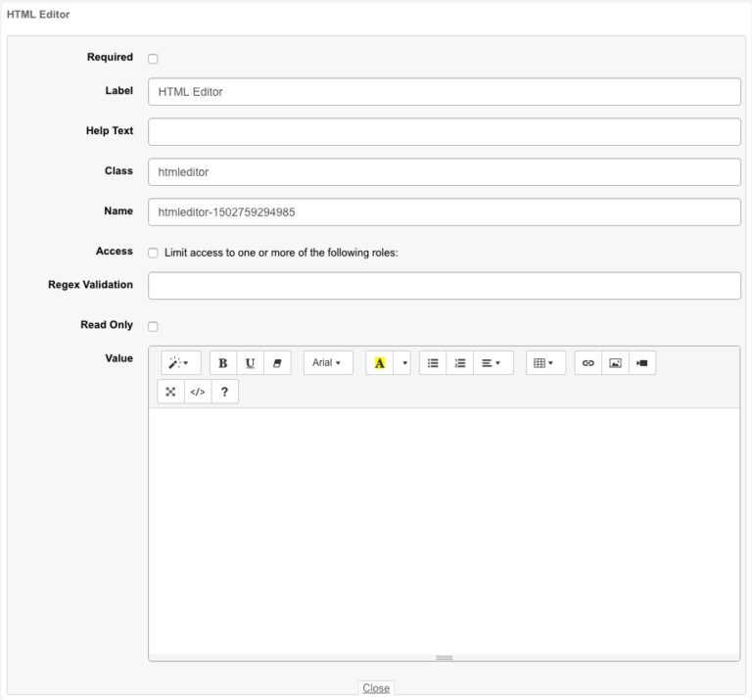Enable the Required checkbox
Screen dimensions: 752x700
coord(153,59)
